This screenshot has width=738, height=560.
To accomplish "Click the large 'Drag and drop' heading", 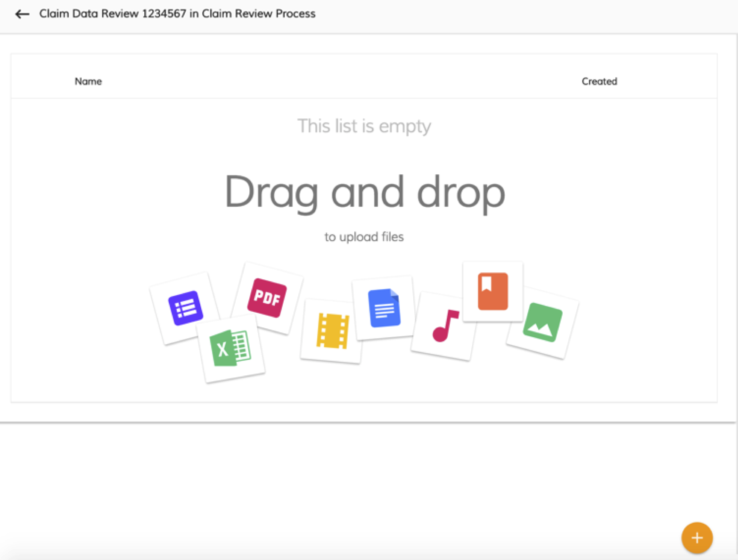I will point(365,192).
